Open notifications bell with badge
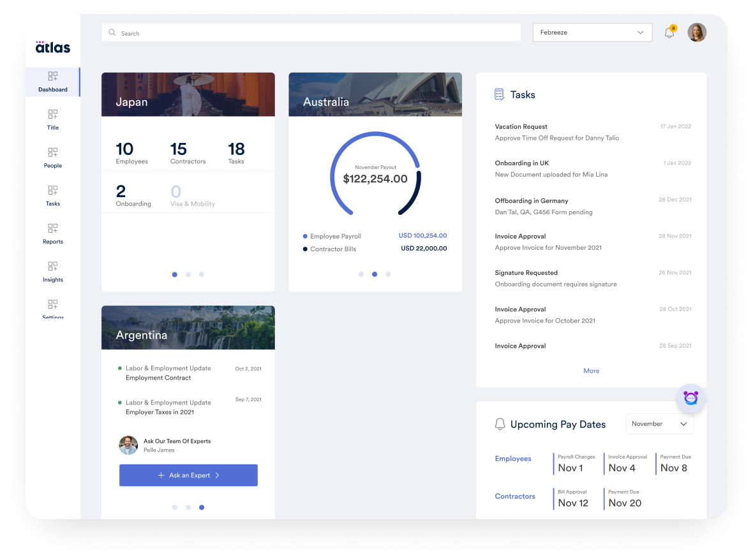 coord(670,32)
